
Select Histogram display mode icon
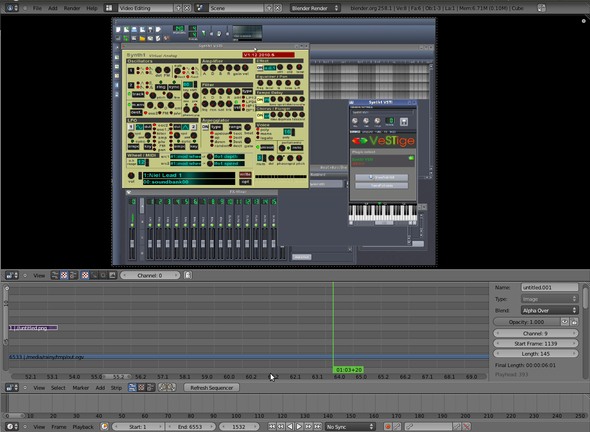point(112,275)
